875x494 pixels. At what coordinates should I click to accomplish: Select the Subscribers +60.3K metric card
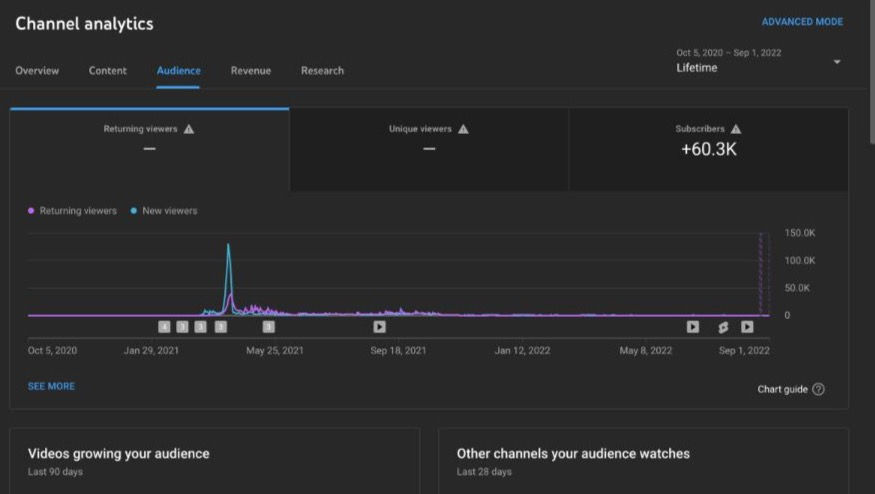click(x=709, y=150)
